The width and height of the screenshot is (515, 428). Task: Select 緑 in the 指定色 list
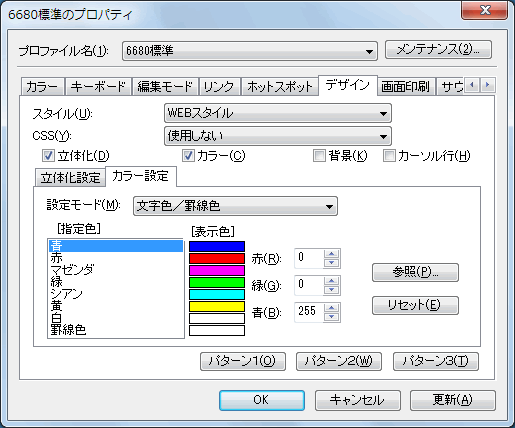(x=116, y=282)
